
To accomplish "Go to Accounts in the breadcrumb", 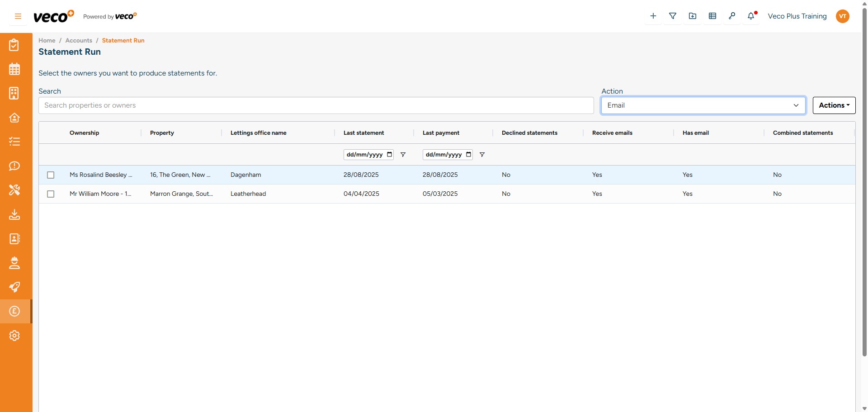I will coord(79,40).
